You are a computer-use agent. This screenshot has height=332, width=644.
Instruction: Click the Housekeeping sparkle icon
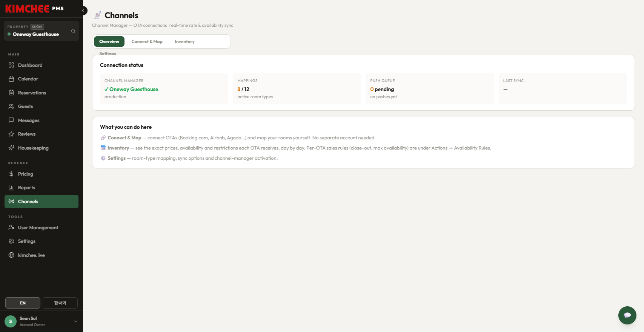(x=11, y=148)
